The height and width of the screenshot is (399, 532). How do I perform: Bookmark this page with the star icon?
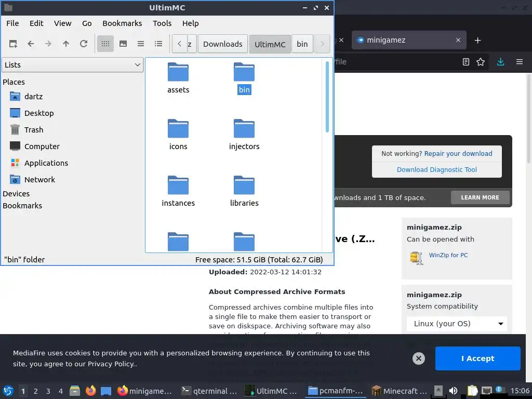click(x=481, y=62)
